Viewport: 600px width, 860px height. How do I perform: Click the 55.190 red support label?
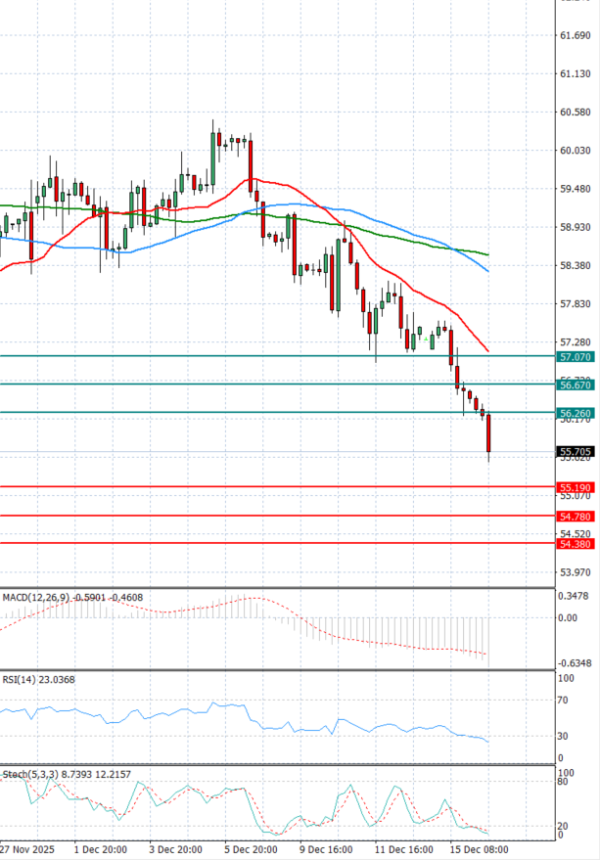(576, 487)
